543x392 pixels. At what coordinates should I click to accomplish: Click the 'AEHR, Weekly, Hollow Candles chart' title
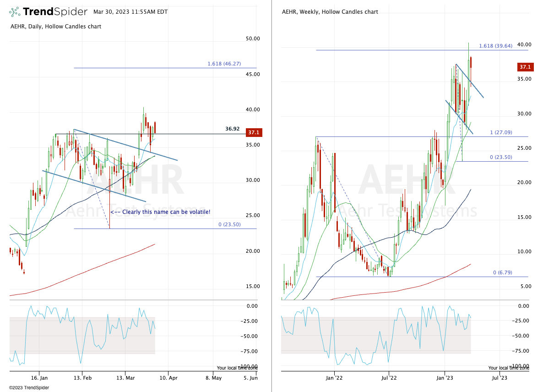[x=330, y=12]
